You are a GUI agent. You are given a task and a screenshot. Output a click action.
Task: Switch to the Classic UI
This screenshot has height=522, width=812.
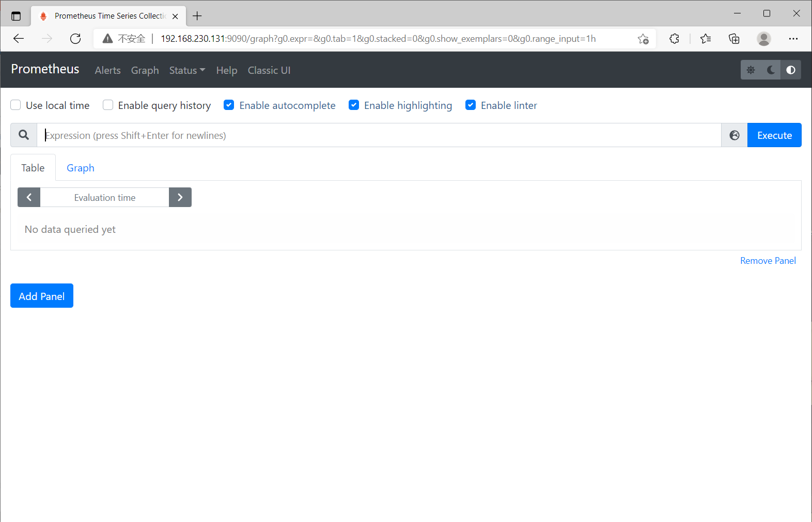click(269, 70)
